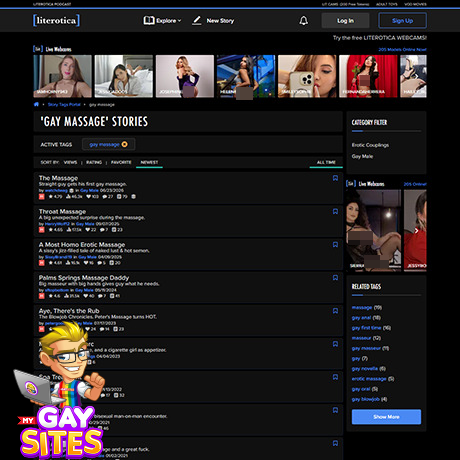This screenshot has height=460, width=460.
Task: Open the webcam thumbnail showing a phone selfie
Action: [307, 76]
